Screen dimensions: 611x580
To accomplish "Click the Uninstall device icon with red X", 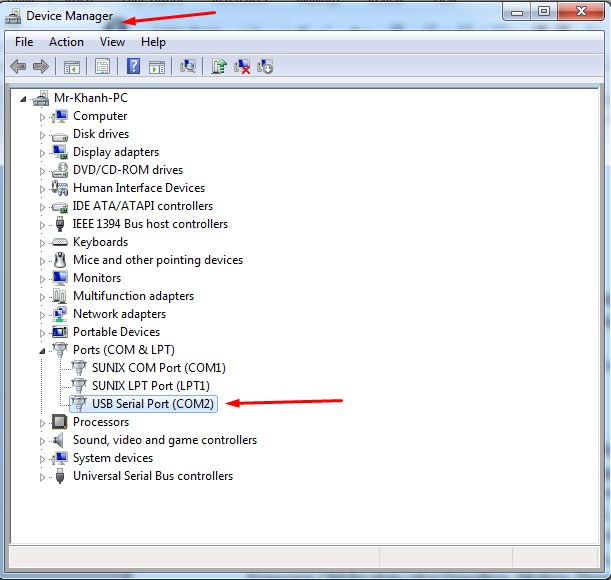I will click(242, 66).
